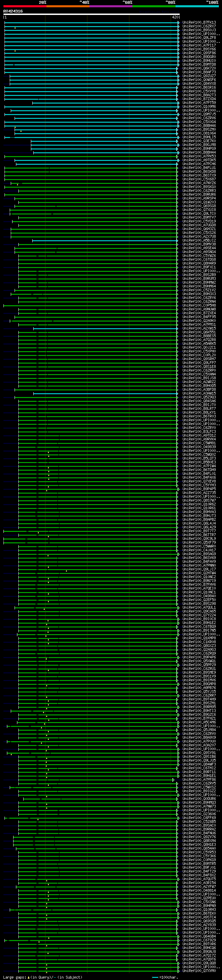Open hit UniRef100_C6ZRX7
The height and width of the screenshot is (980, 222).
pyautogui.click(x=199, y=26)
